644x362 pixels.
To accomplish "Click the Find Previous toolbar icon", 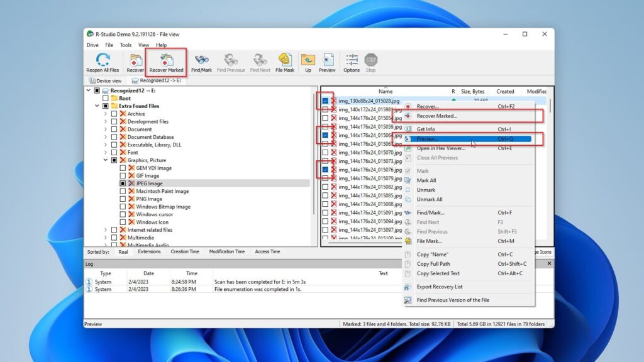I will pos(230,60).
